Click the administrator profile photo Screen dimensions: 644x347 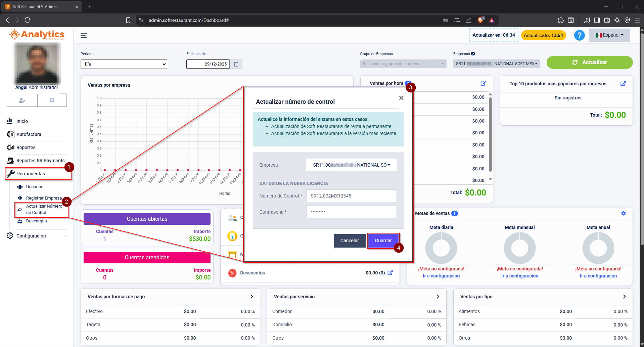(x=37, y=63)
